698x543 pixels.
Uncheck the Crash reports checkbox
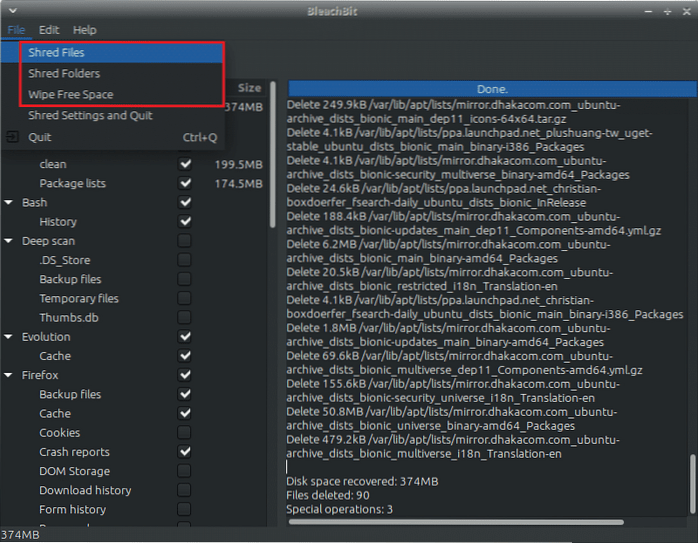185,452
